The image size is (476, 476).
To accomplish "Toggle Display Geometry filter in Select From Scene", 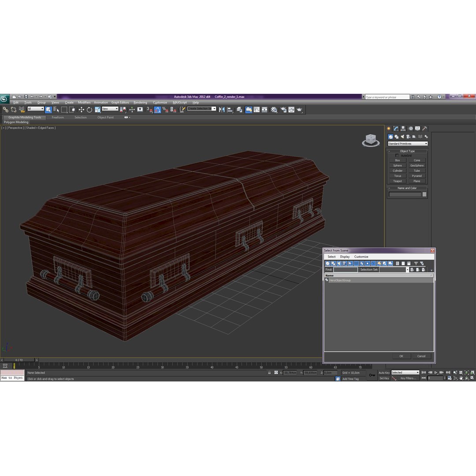I will tap(327, 264).
